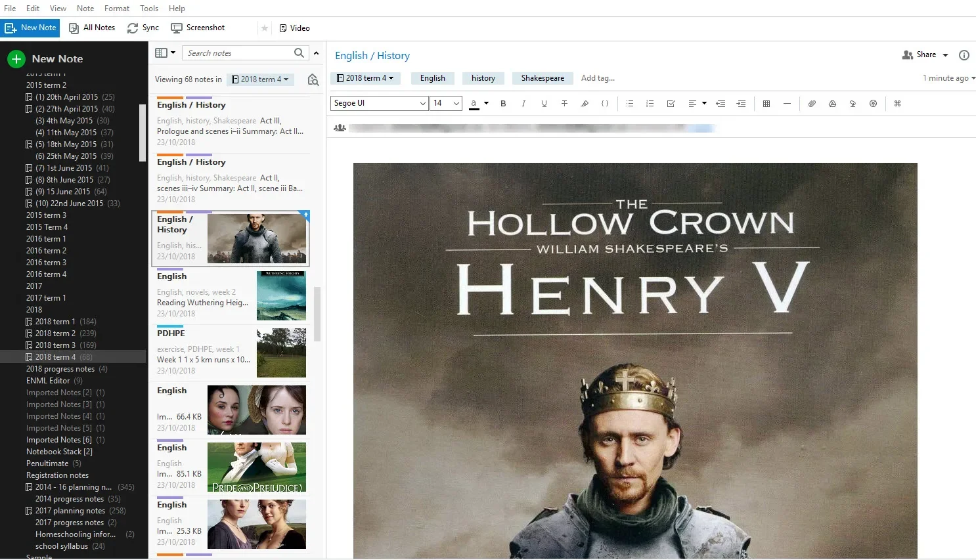This screenshot has width=976, height=560.
Task: Open the Help menu
Action: (177, 9)
